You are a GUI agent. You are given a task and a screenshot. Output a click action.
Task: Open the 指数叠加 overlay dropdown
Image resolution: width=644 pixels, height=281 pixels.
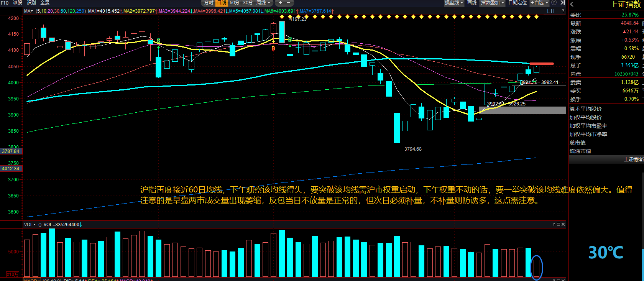(492, 3)
